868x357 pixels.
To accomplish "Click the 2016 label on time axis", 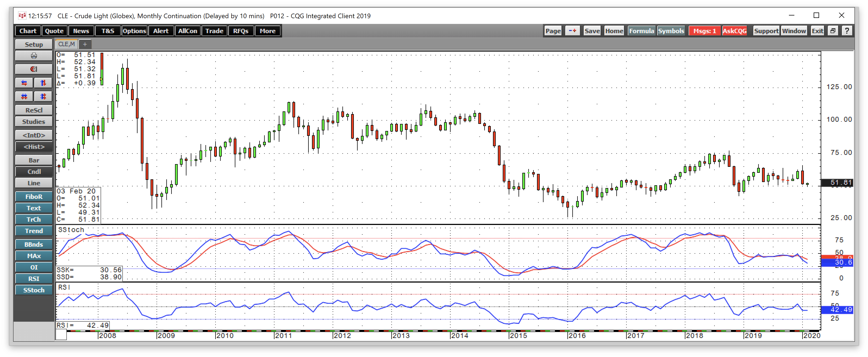I will 577,336.
